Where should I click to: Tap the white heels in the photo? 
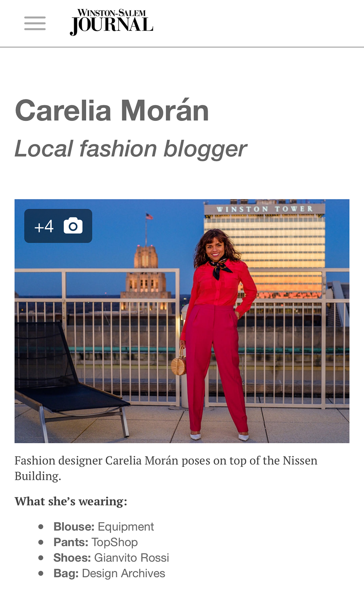219,436
